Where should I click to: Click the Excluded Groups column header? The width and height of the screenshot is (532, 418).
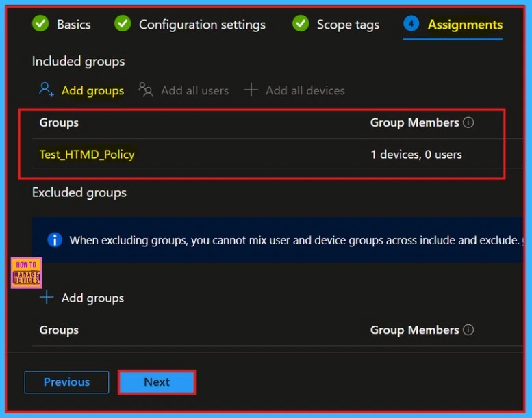59,330
